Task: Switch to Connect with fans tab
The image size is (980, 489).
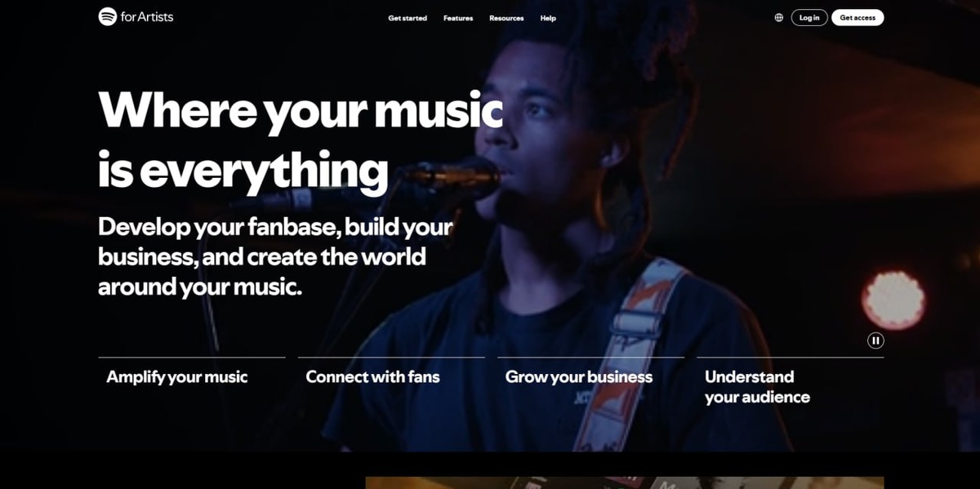Action: click(x=372, y=376)
